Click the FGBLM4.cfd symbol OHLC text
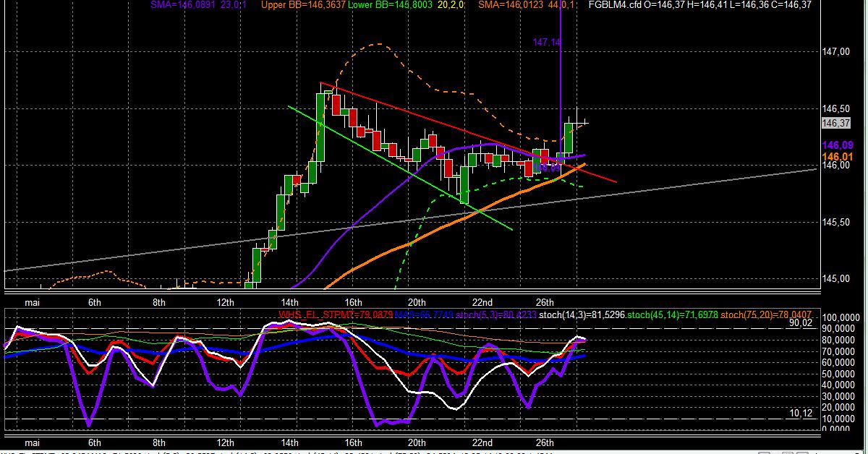This screenshot has height=454, width=868. (700, 4)
